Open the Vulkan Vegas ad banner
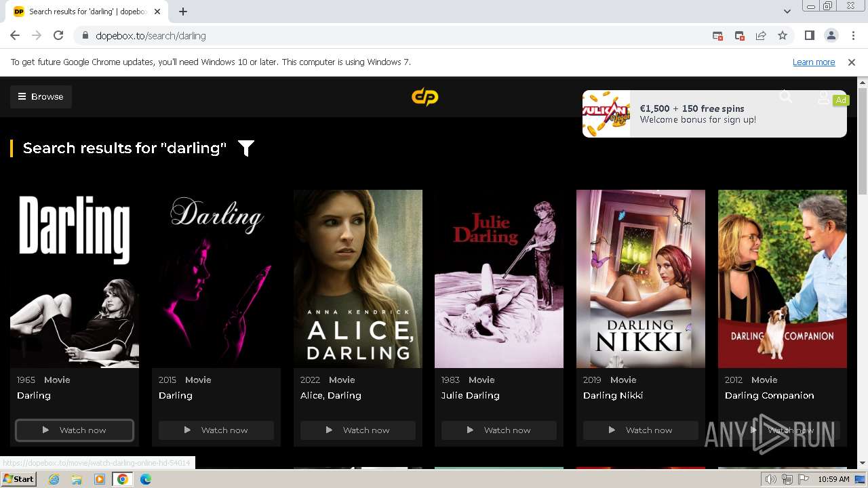 [714, 114]
